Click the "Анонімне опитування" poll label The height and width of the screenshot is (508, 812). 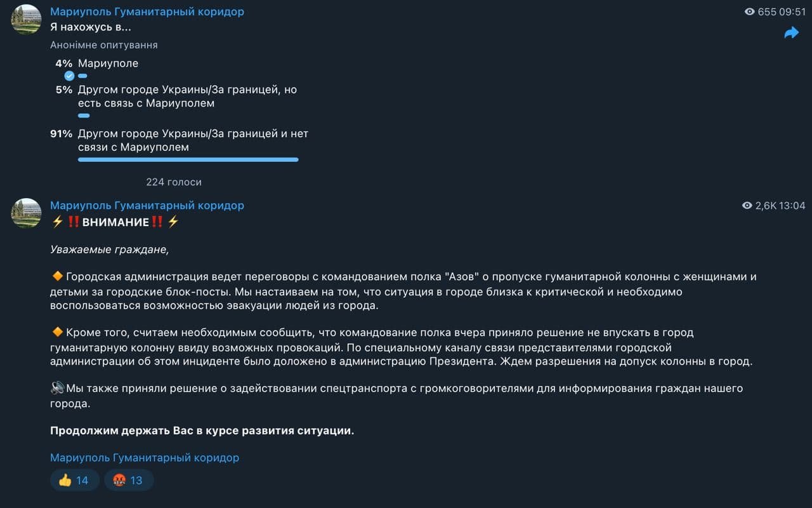pos(104,45)
